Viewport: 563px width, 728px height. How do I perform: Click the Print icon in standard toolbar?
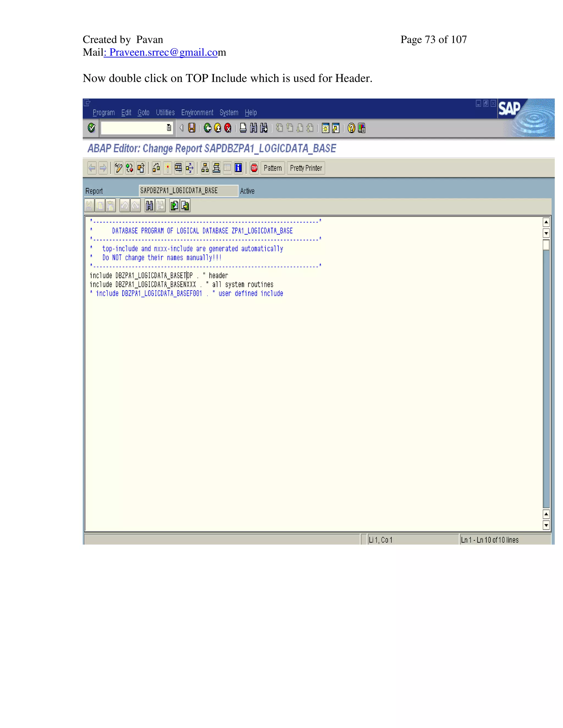coord(243,128)
